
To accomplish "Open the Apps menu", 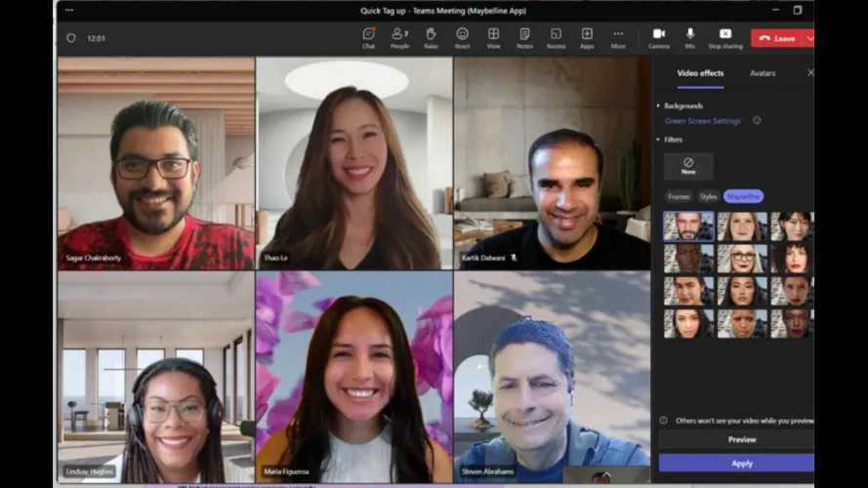I will coord(587,38).
